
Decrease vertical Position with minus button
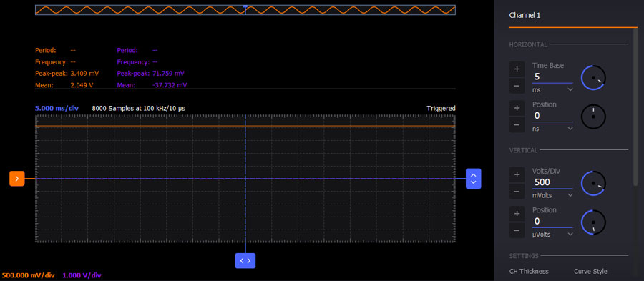517,230
